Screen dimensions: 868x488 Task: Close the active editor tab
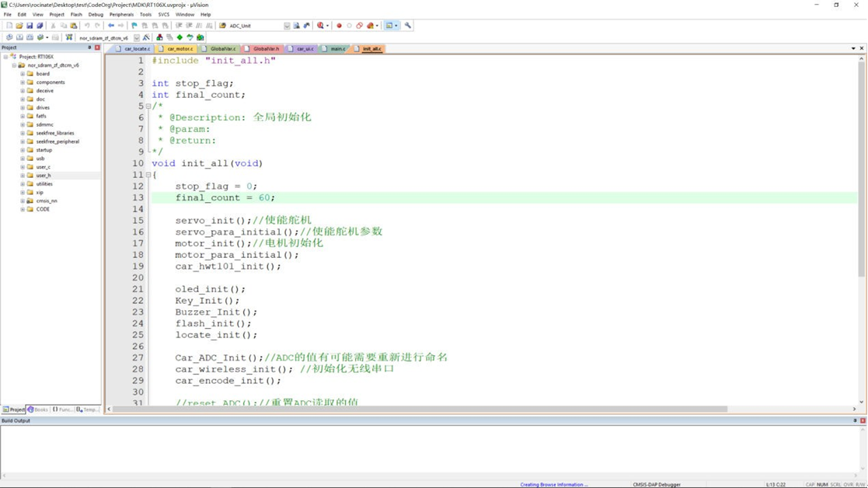861,49
